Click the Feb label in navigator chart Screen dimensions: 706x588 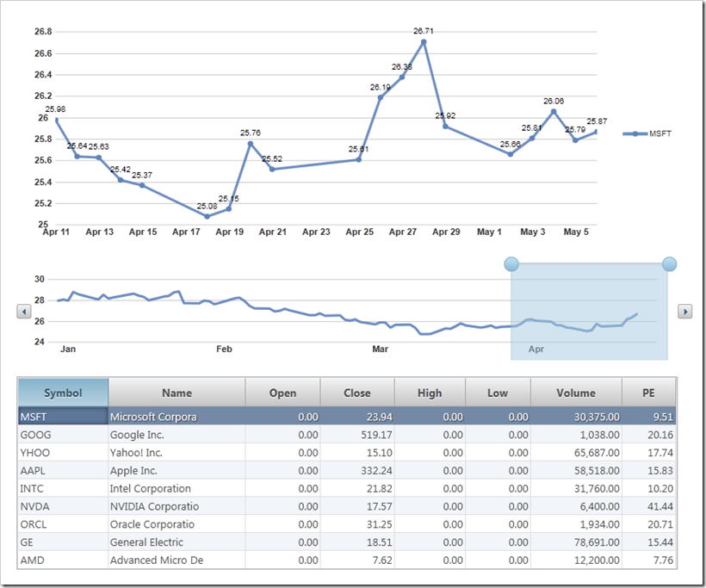tap(224, 349)
